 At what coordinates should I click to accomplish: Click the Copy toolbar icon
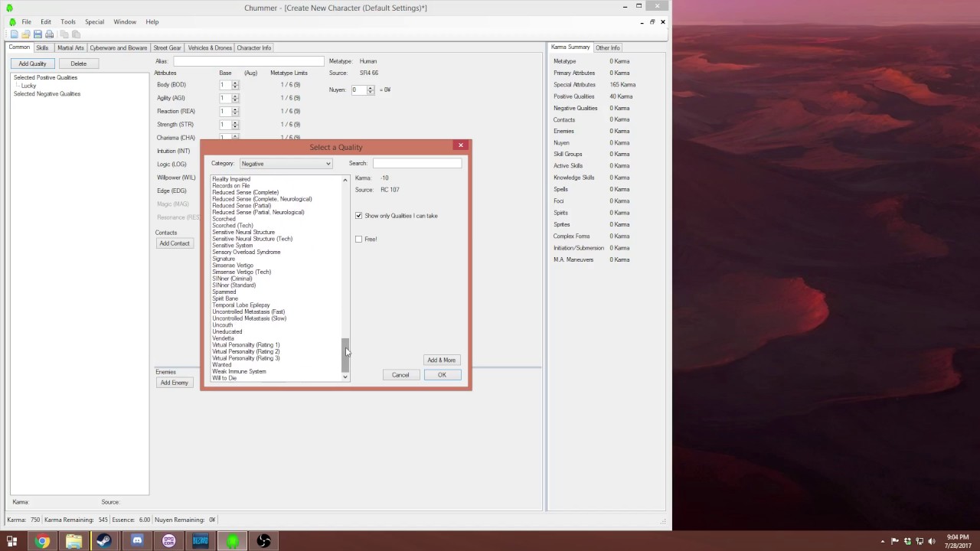tap(64, 34)
